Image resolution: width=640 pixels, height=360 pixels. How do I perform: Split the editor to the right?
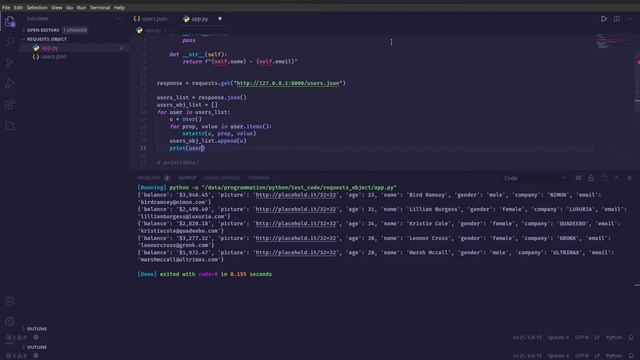617,19
